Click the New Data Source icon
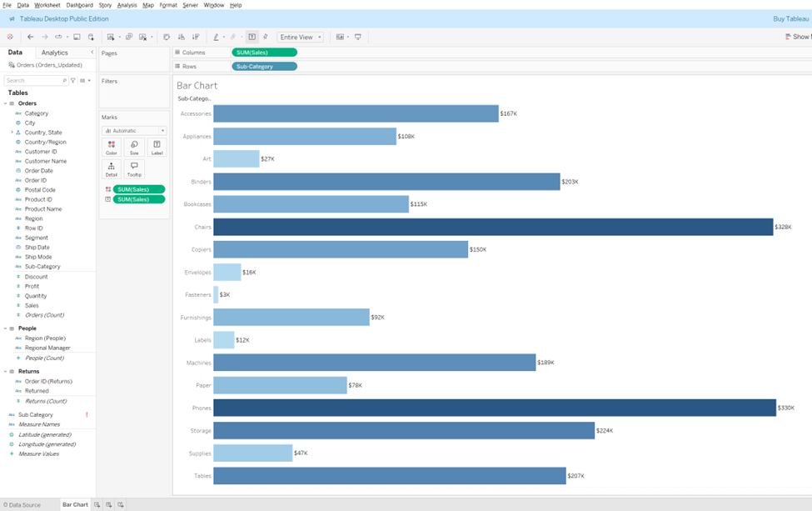 point(91,37)
